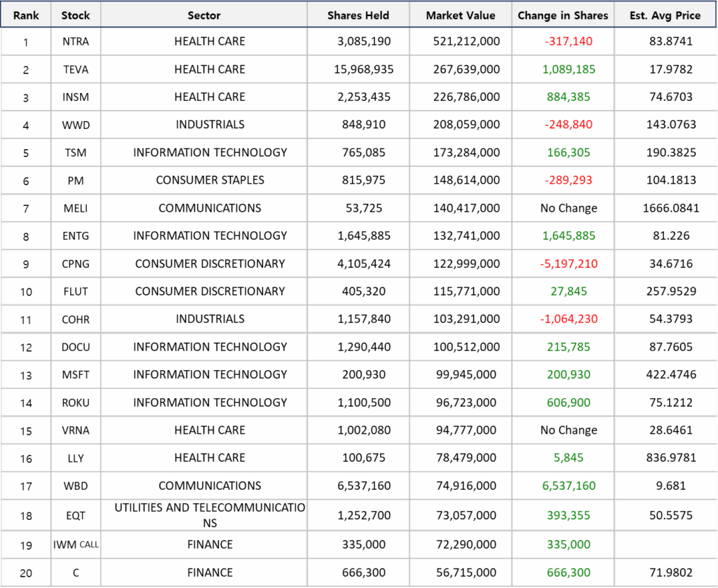This screenshot has width=718, height=588.
Task: Select the DOCU stock cell
Action: pos(76,348)
